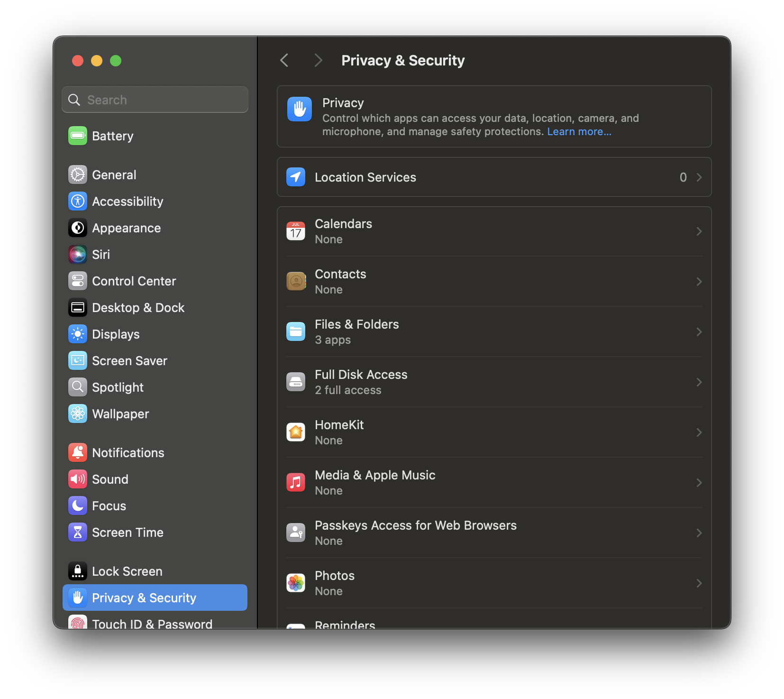Click the Calendars July 17 icon

(x=295, y=231)
